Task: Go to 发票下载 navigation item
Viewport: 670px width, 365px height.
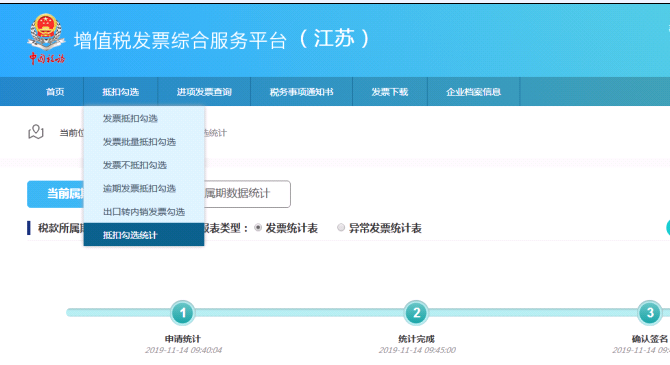Action: point(390,92)
